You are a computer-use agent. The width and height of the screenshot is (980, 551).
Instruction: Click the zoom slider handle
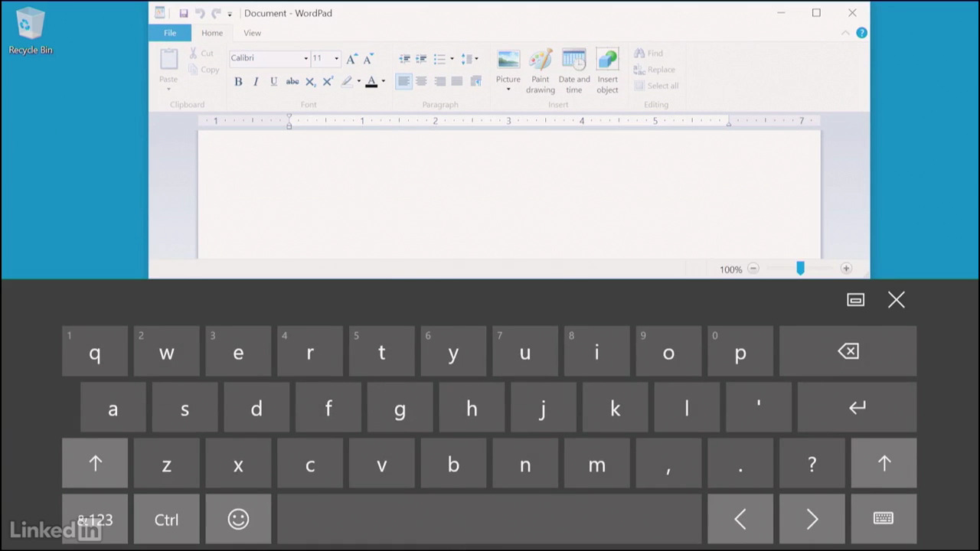tap(800, 268)
